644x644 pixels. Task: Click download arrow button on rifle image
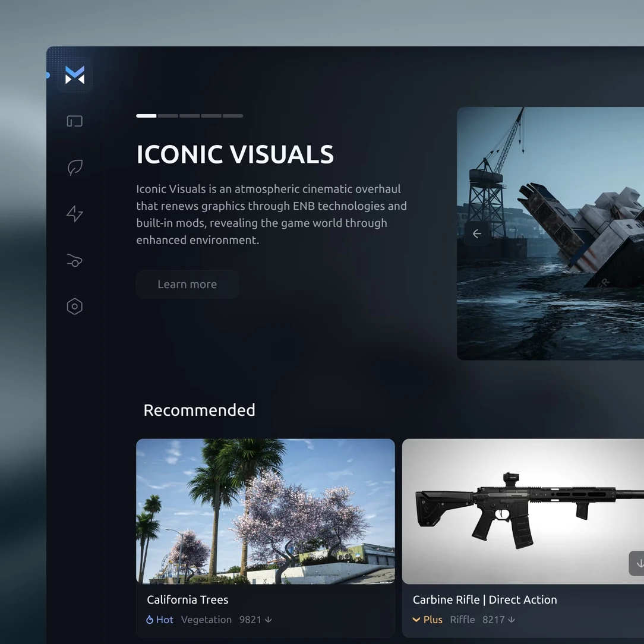(638, 563)
